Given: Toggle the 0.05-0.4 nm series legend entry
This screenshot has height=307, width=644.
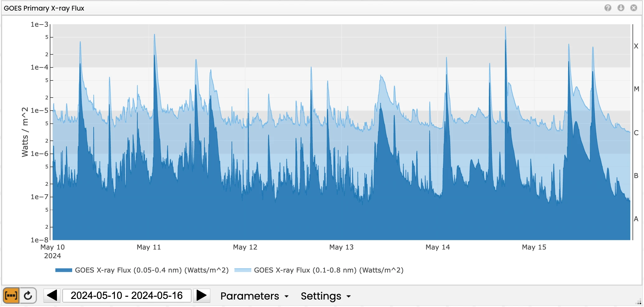Looking at the screenshot, I should pyautogui.click(x=152, y=270).
